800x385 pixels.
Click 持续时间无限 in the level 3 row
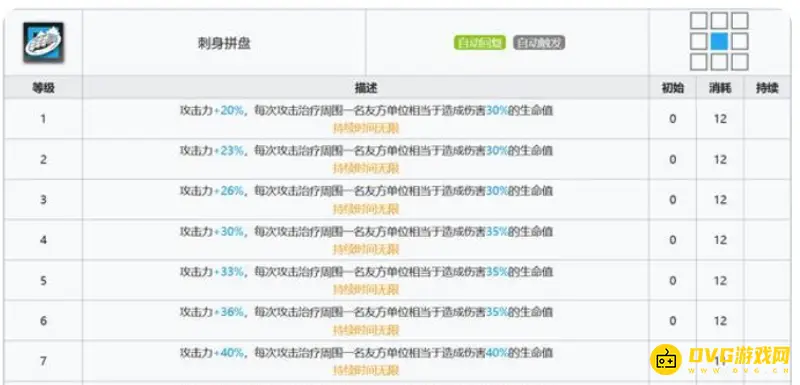[x=366, y=209]
